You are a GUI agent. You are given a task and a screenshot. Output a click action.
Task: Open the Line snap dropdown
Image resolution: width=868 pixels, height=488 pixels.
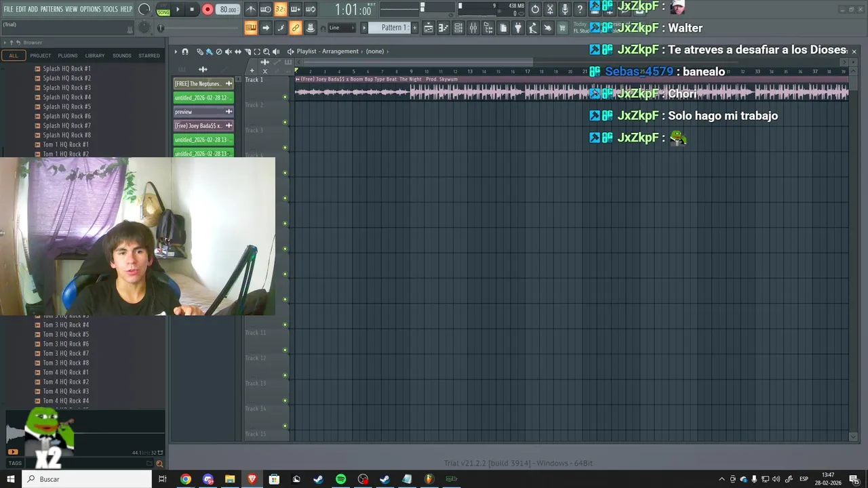pos(342,28)
